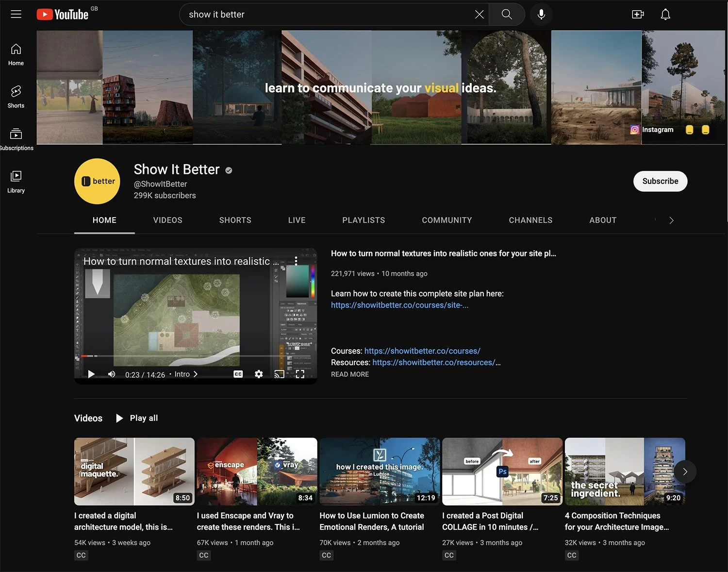The width and height of the screenshot is (728, 572).
Task: Show more channel tabs with arrow
Action: tap(671, 220)
